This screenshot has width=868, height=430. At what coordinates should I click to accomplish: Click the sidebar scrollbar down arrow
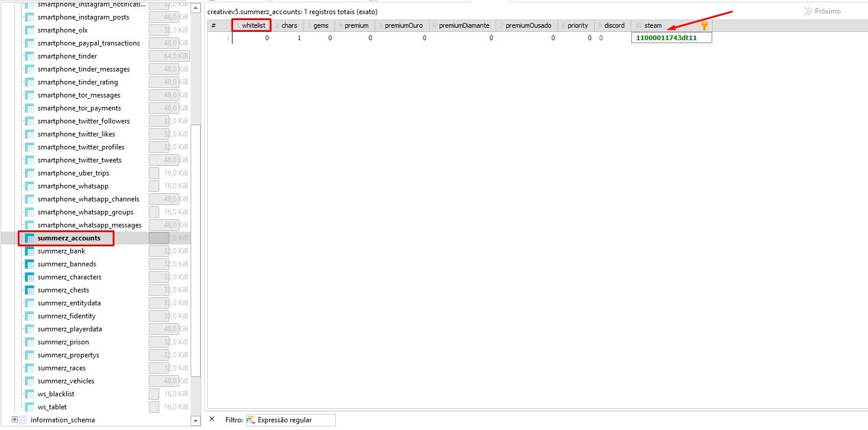point(195,421)
